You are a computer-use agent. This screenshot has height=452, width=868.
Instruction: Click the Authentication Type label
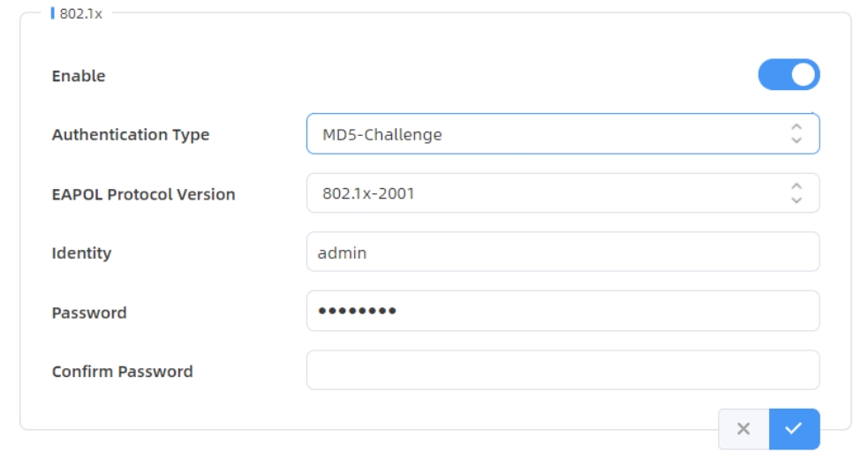click(131, 135)
